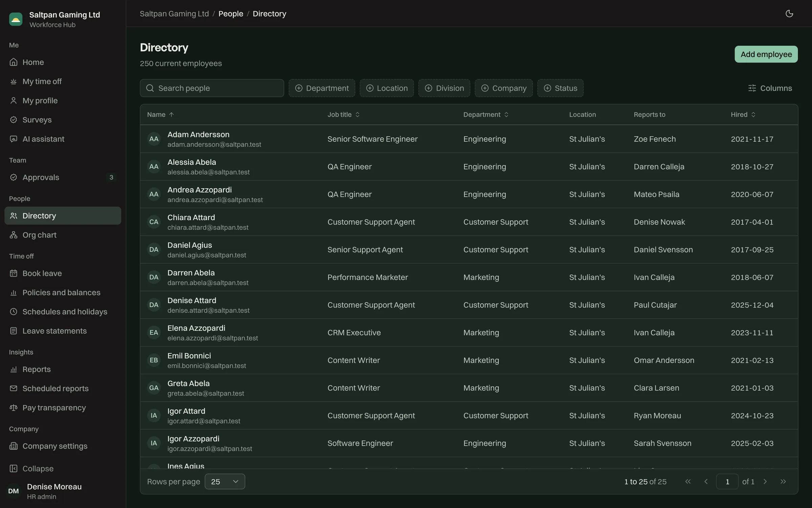Screen dimensions: 812x508
Task: Click the Org chart icon
Action: point(14,235)
